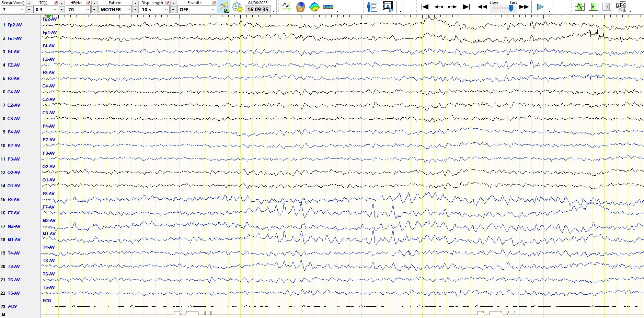Click the waveform cursor measurement icon
This screenshot has width=644, height=318.
286,7
